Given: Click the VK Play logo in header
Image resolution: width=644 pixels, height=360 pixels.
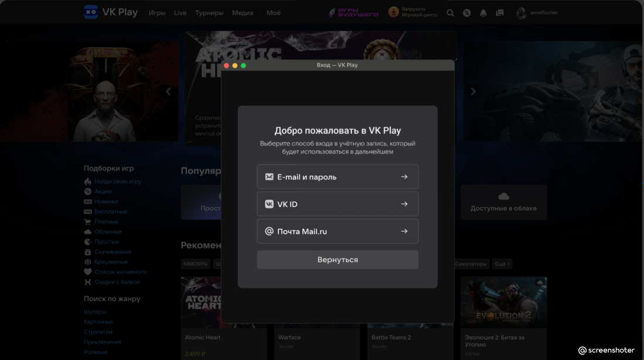Looking at the screenshot, I should 111,12.
